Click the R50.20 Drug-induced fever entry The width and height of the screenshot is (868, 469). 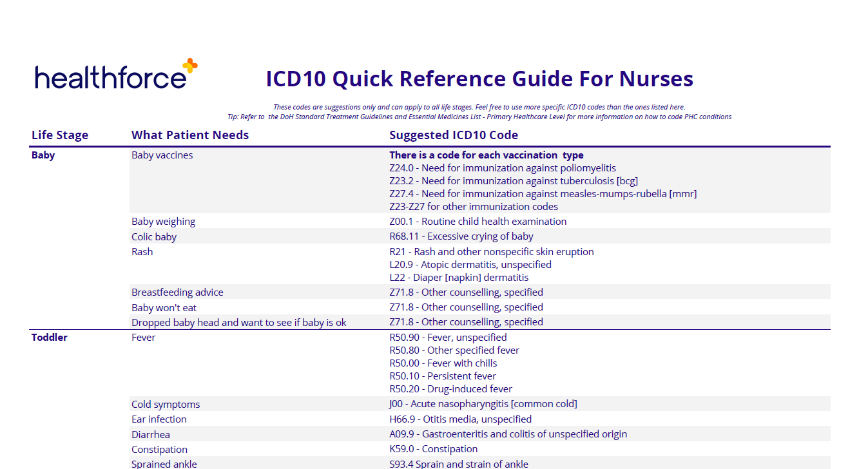pyautogui.click(x=450, y=388)
